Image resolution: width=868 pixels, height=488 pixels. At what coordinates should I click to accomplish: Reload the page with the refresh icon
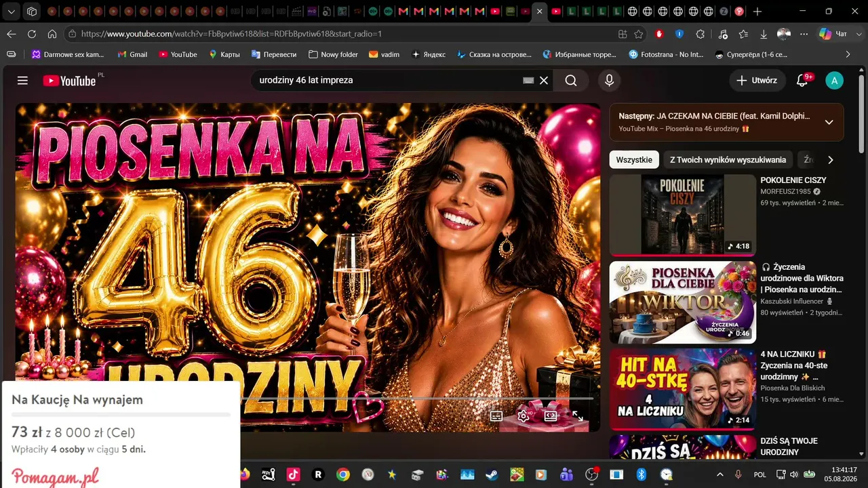pyautogui.click(x=32, y=34)
